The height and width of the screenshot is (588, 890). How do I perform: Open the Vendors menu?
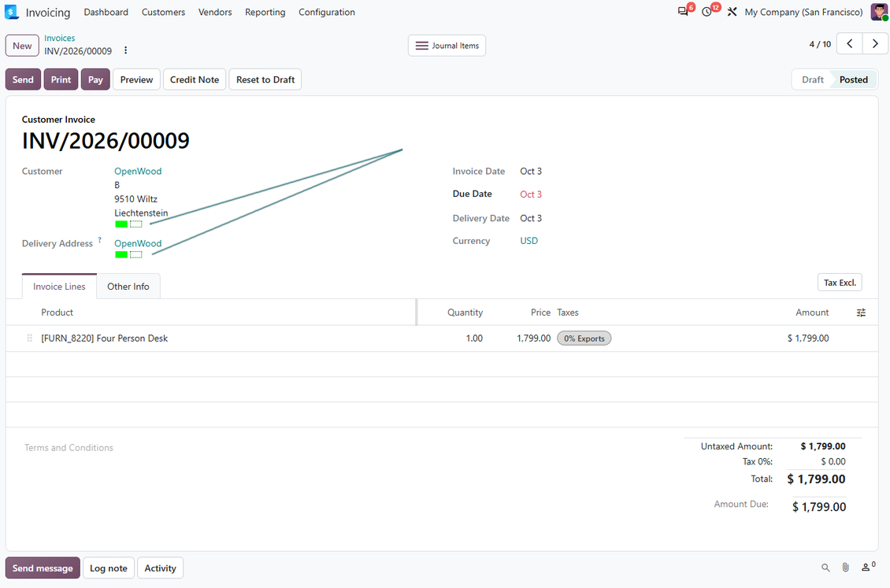[x=215, y=12]
